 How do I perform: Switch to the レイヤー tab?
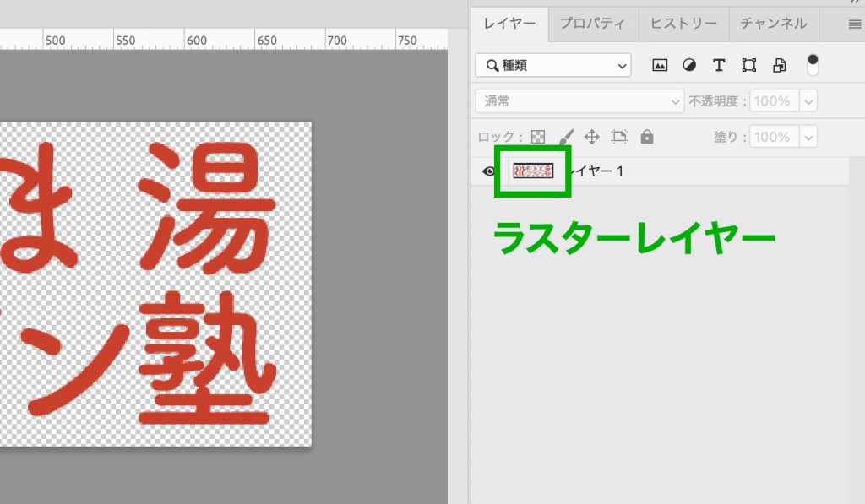(x=509, y=24)
